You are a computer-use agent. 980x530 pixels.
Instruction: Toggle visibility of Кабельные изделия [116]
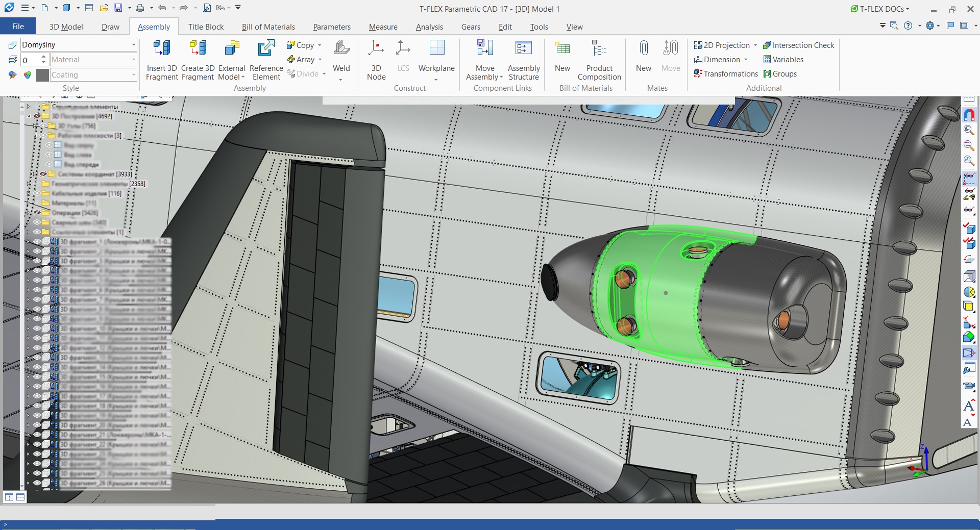(37, 193)
